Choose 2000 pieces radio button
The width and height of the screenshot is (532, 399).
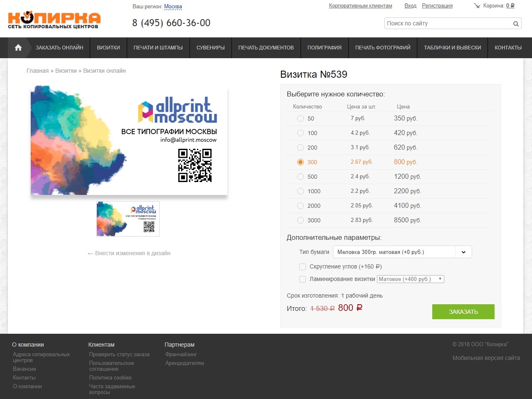coord(300,206)
